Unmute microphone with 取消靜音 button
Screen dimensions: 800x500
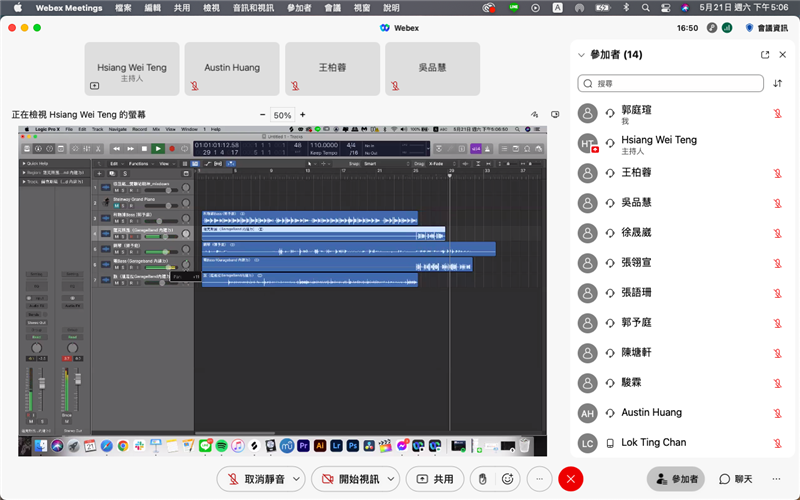256,479
